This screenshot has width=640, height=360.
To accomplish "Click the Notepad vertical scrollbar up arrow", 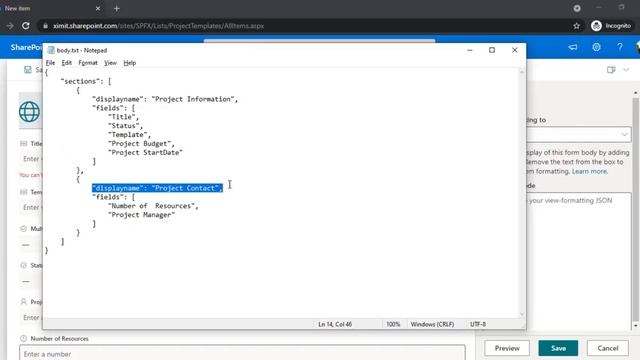I will click(522, 72).
